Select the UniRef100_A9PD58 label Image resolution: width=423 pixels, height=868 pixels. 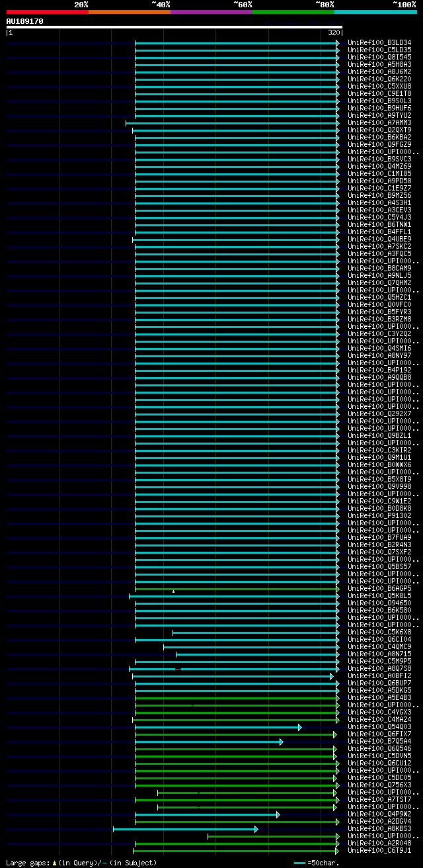[x=379, y=181]
